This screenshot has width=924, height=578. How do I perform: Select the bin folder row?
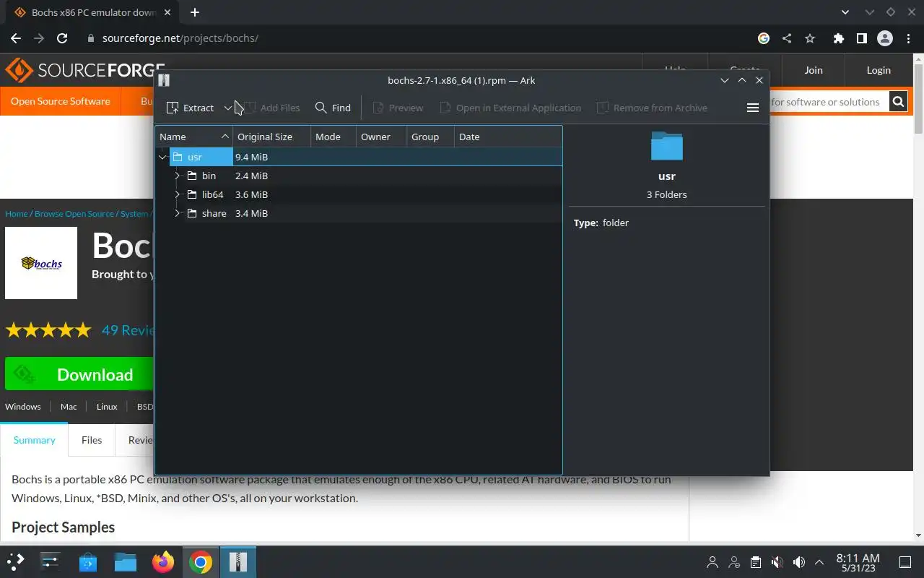[x=359, y=176]
